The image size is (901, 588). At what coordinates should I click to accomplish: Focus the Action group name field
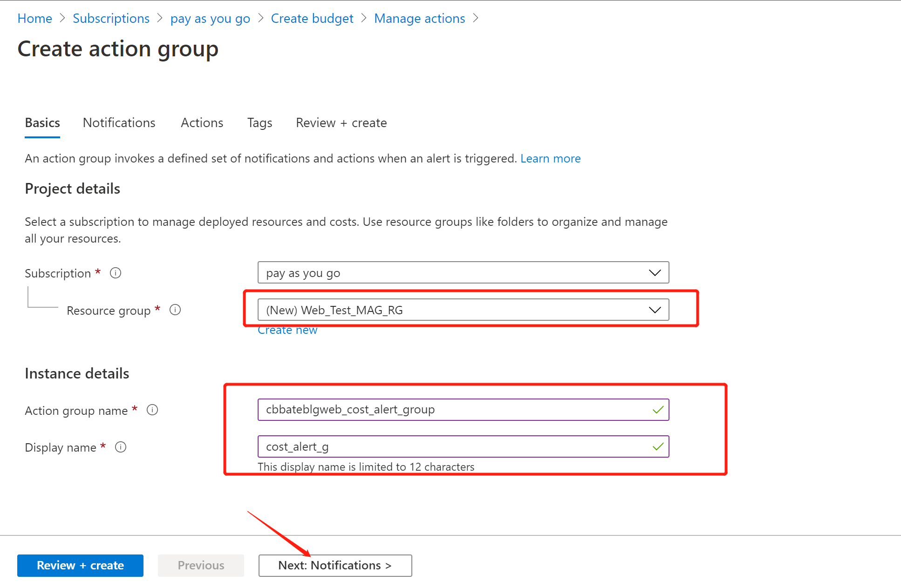tap(463, 410)
